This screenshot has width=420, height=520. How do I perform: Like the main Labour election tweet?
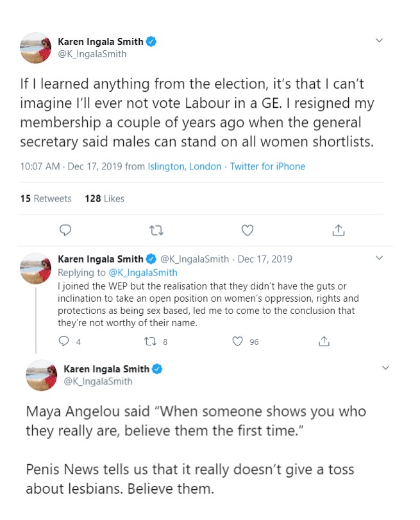click(248, 230)
